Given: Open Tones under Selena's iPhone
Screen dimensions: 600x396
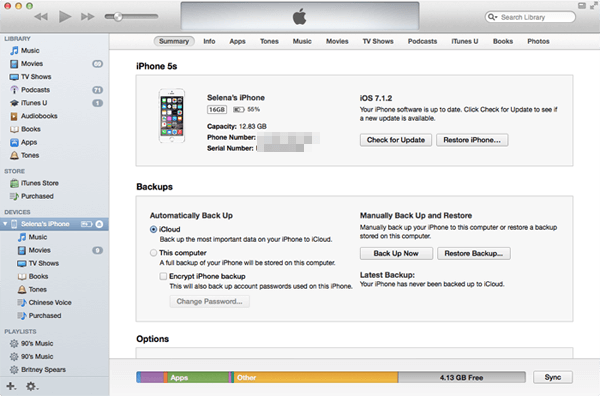Looking at the screenshot, I should pos(32,289).
